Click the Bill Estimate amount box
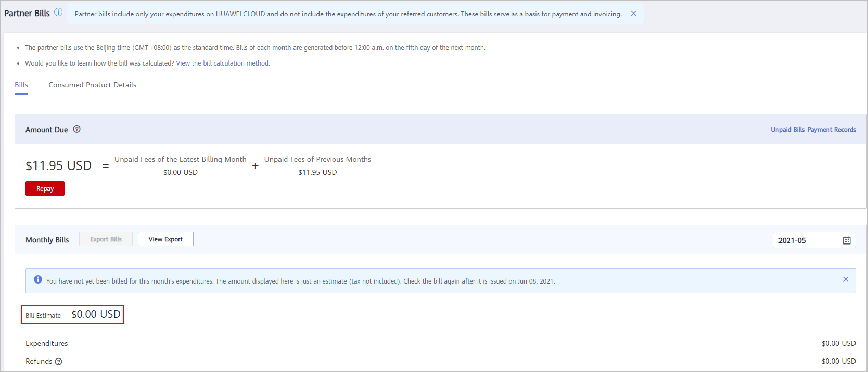This screenshot has height=372, width=868. 73,315
